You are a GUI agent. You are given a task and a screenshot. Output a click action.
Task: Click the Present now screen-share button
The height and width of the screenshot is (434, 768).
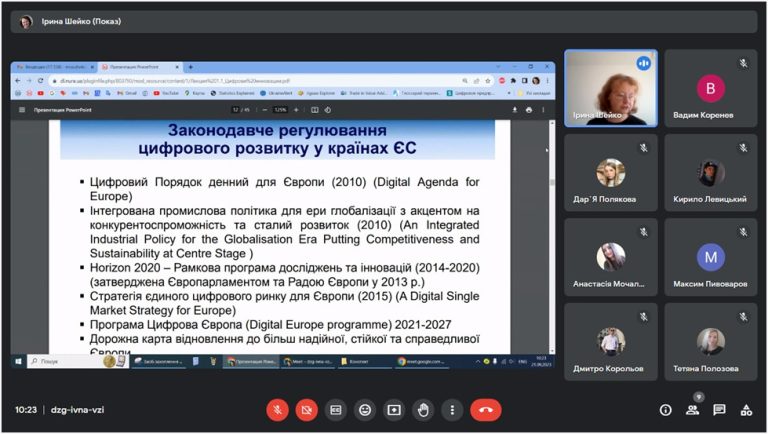394,410
